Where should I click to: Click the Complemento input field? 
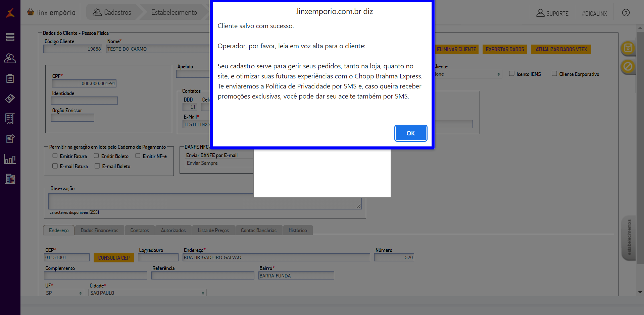click(x=96, y=275)
